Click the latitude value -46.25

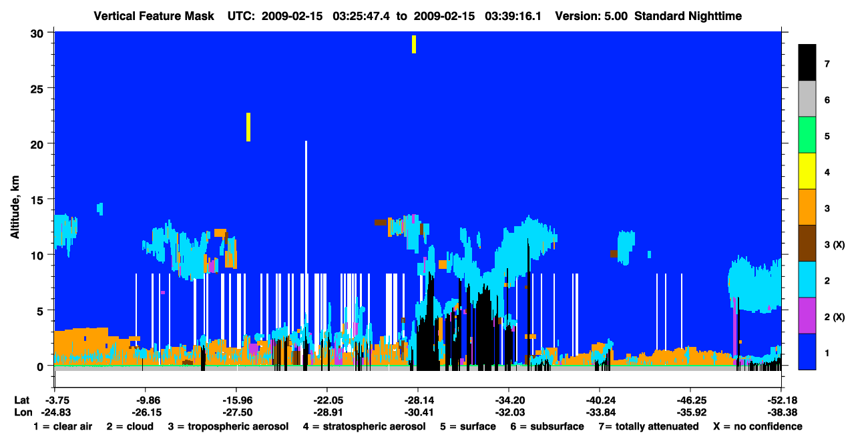[x=690, y=400]
